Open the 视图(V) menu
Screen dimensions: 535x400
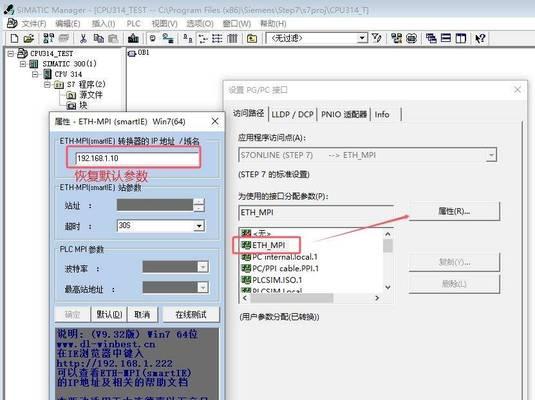[x=164, y=24]
